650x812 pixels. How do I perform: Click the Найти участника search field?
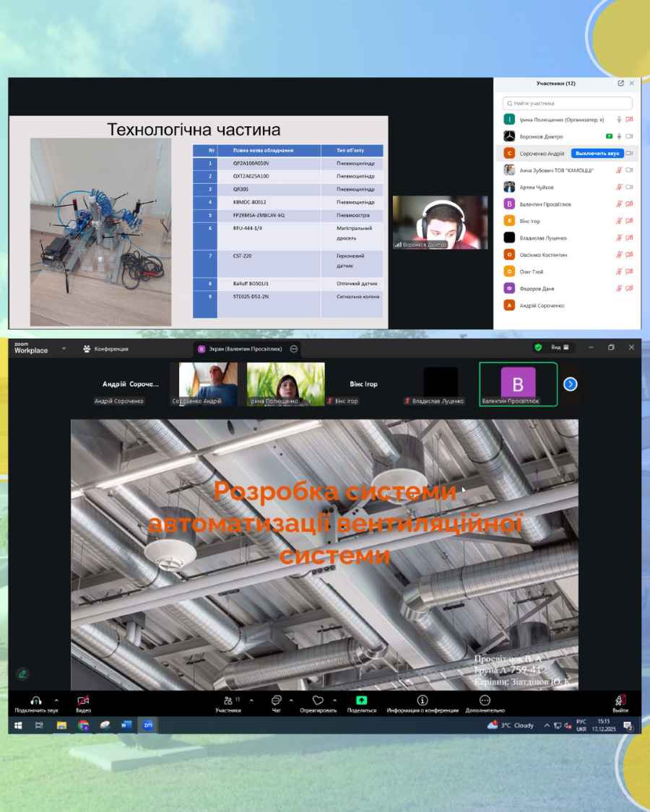[568, 103]
